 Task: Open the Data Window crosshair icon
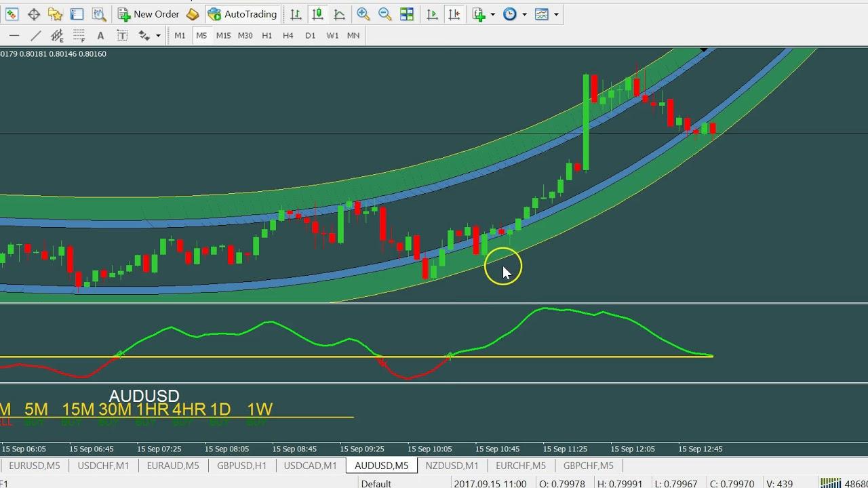point(34,14)
